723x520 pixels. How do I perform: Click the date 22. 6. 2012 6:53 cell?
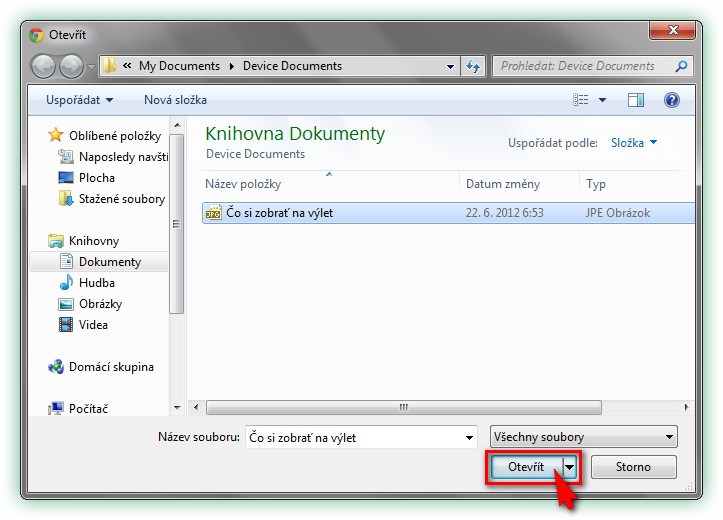(x=504, y=213)
